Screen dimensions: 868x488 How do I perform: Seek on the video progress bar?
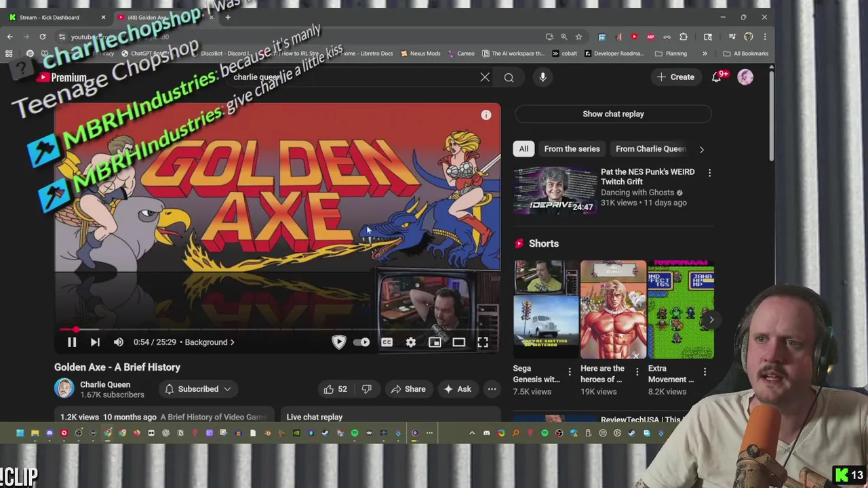tap(277, 329)
